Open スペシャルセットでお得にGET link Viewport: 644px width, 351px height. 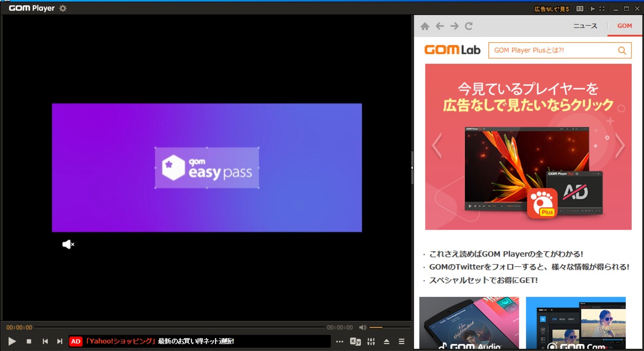click(484, 280)
